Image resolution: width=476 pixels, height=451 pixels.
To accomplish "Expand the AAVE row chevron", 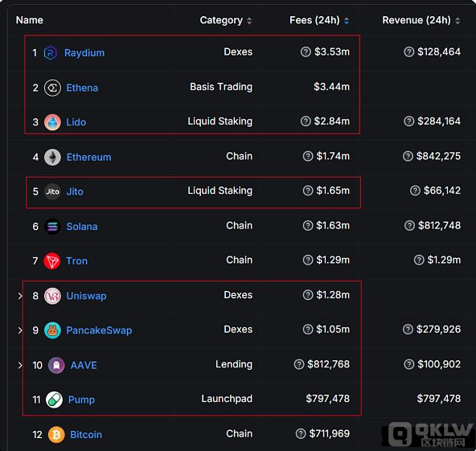I will (x=20, y=365).
